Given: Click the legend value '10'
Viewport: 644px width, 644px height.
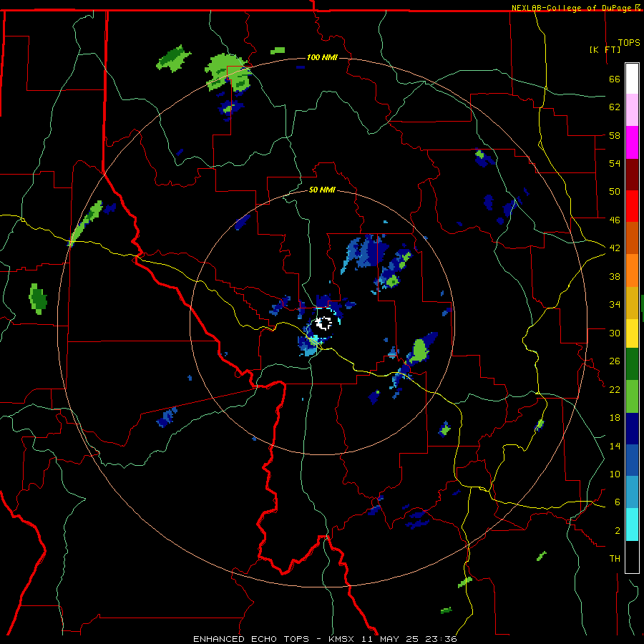Looking at the screenshot, I should (x=615, y=474).
